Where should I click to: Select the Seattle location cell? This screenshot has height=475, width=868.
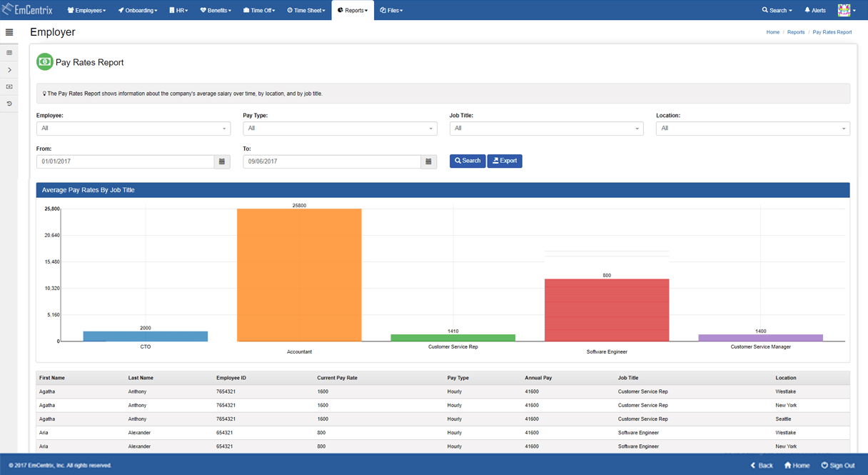[784, 419]
